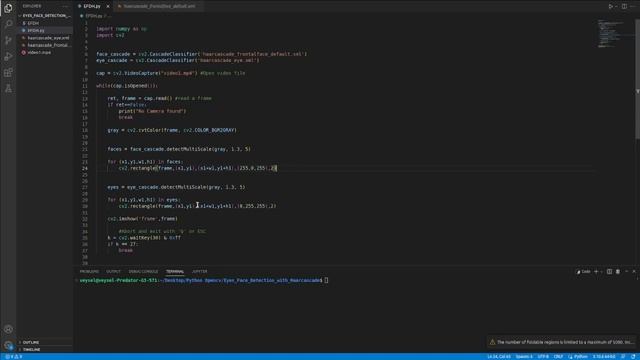Image resolution: width=640 pixels, height=360 pixels.
Task: Switch to the OUTPUT panel tab
Action: pos(113,271)
